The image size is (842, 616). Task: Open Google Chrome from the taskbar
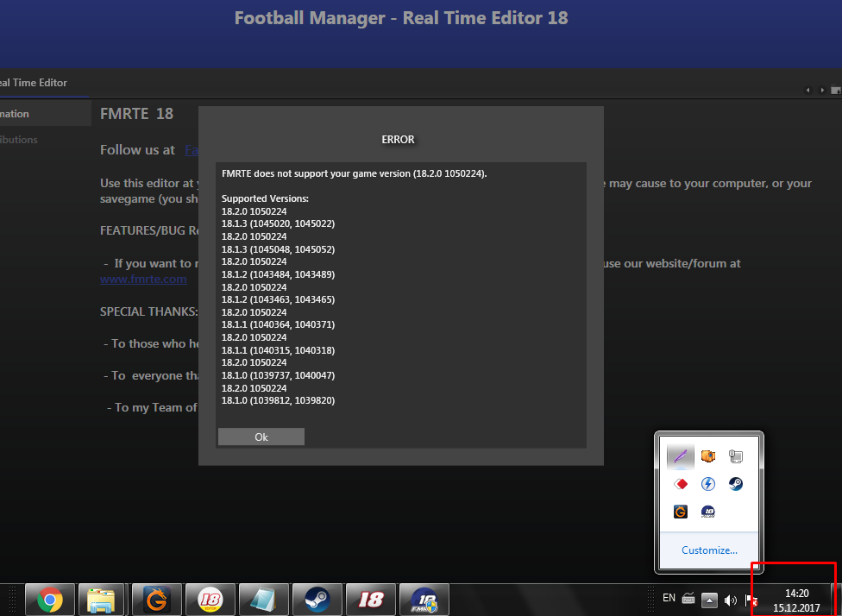click(49, 600)
